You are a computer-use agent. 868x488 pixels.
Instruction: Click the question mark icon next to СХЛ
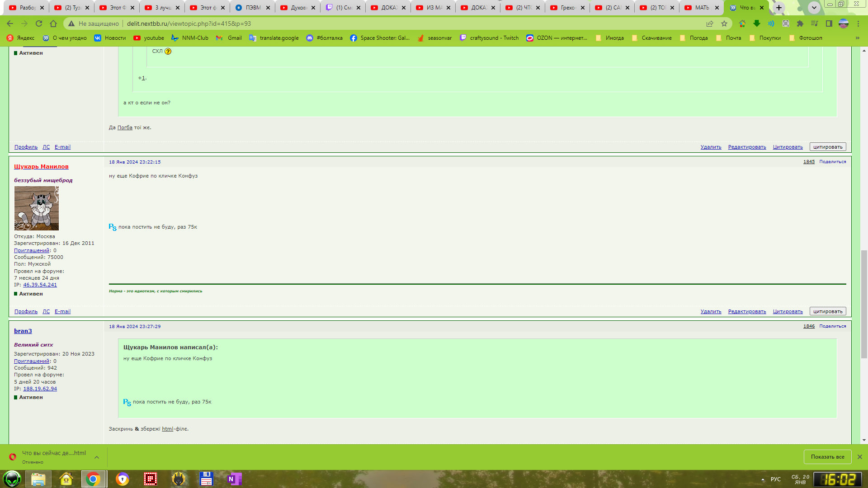tap(168, 51)
